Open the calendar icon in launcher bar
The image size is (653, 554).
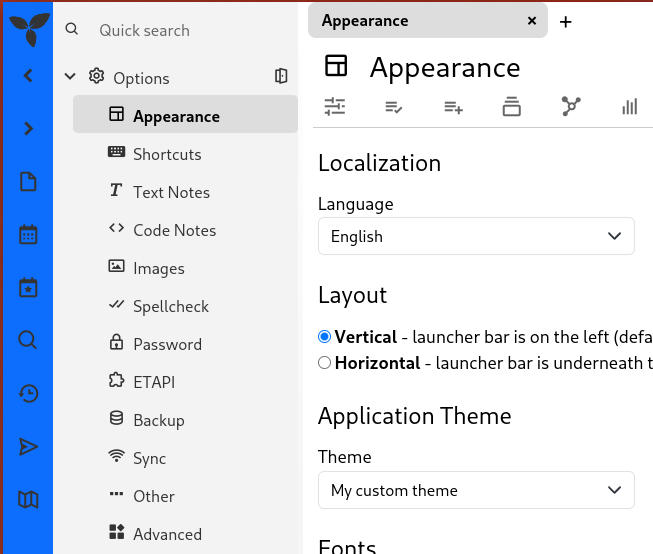pos(28,235)
